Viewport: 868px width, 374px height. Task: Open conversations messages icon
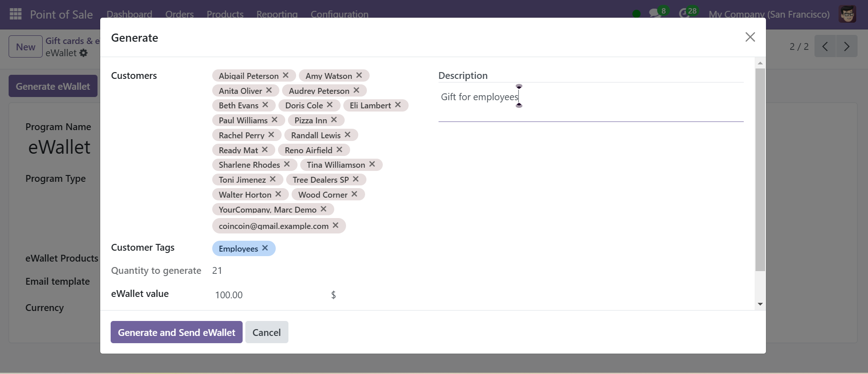click(x=655, y=14)
